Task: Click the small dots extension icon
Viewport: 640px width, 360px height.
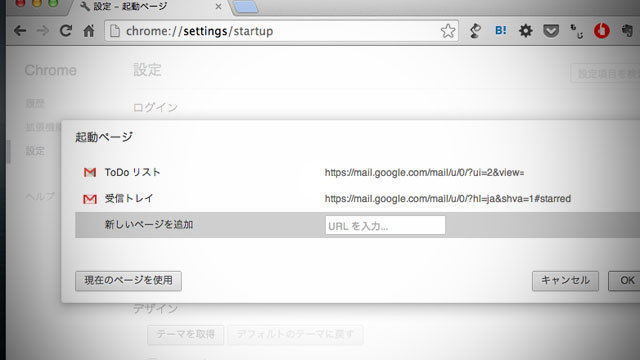Action: [576, 31]
